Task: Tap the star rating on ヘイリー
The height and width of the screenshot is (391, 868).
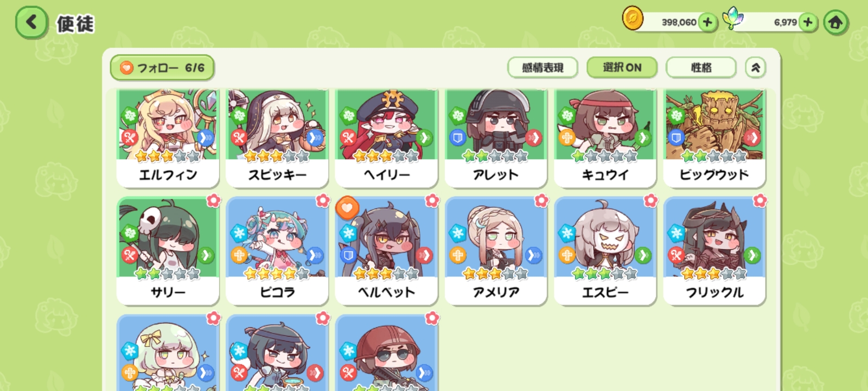Action: point(386,156)
